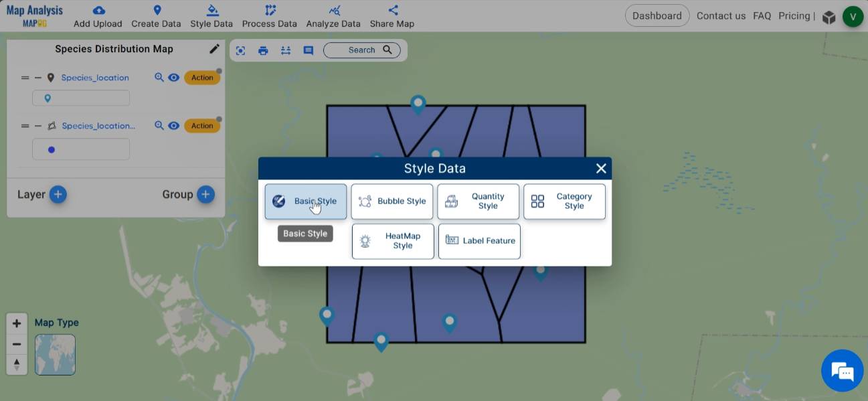Viewport: 868px width, 401px height.
Task: Open the FAQ link
Action: coord(762,15)
